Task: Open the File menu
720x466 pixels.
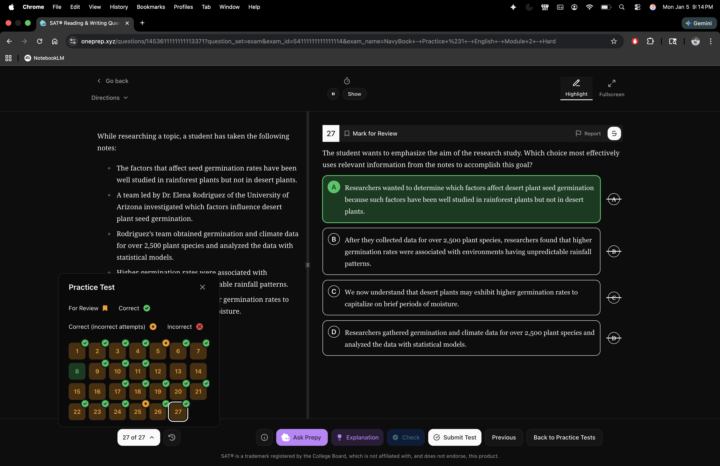Action: click(x=57, y=7)
